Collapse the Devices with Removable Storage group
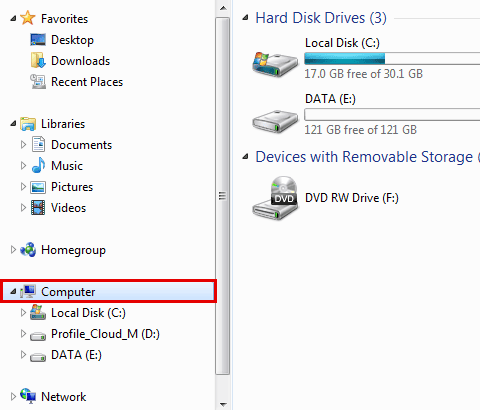Viewport: 480px width, 410px height. [246, 157]
